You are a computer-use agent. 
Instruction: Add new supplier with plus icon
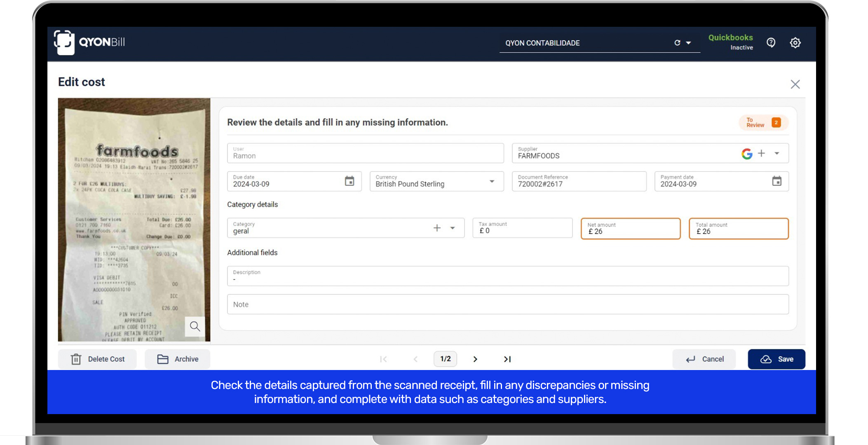(x=761, y=153)
